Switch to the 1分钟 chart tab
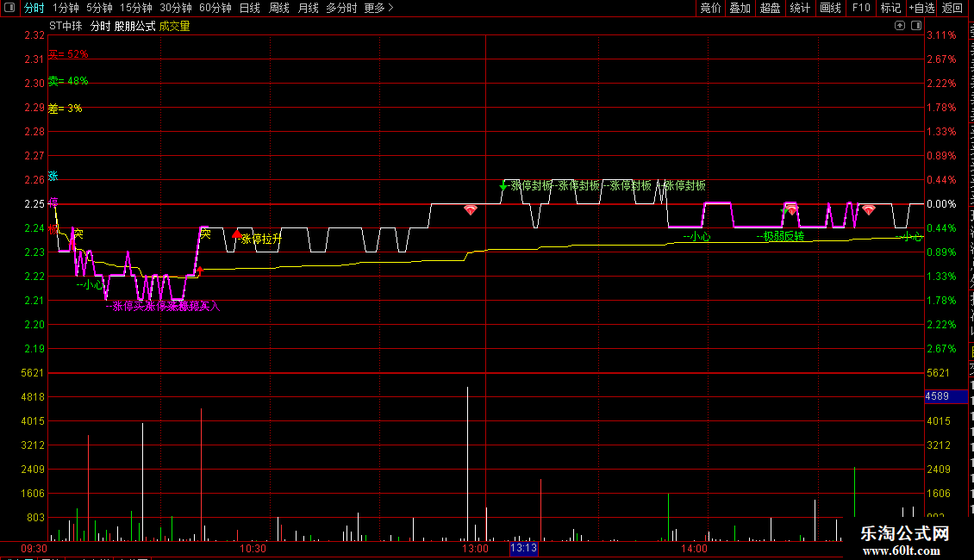This screenshot has height=560, width=974. click(66, 8)
